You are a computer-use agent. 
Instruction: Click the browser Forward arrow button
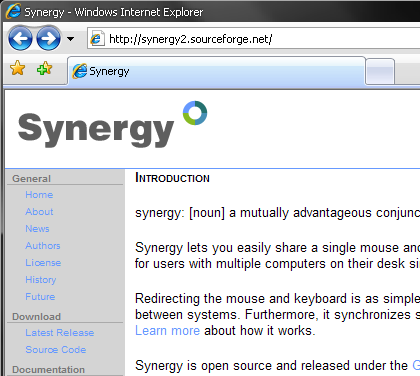(49, 39)
